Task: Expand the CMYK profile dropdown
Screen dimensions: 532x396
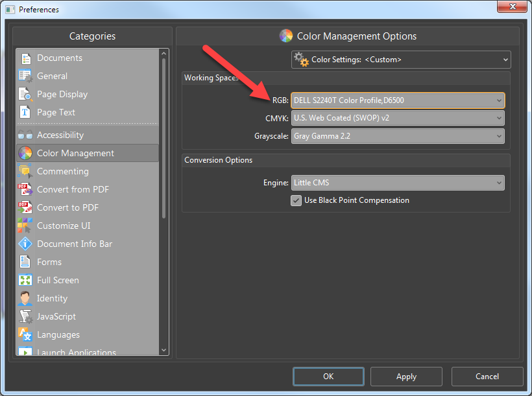Action: pos(398,118)
